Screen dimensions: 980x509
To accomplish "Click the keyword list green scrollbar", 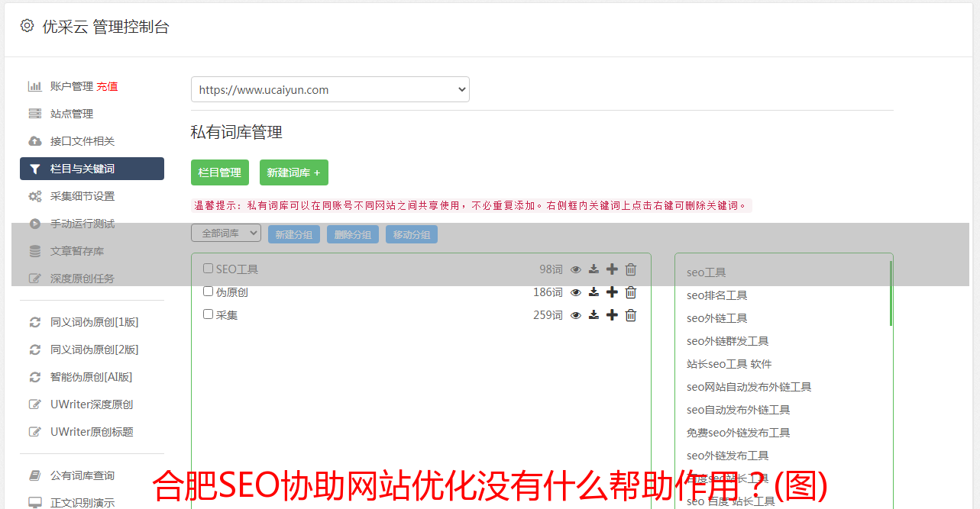I will [x=891, y=293].
